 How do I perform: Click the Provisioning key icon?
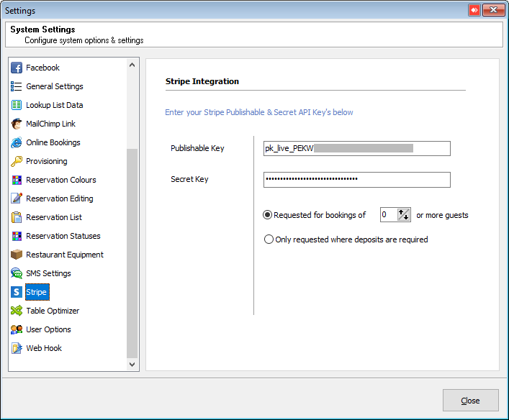tap(17, 161)
